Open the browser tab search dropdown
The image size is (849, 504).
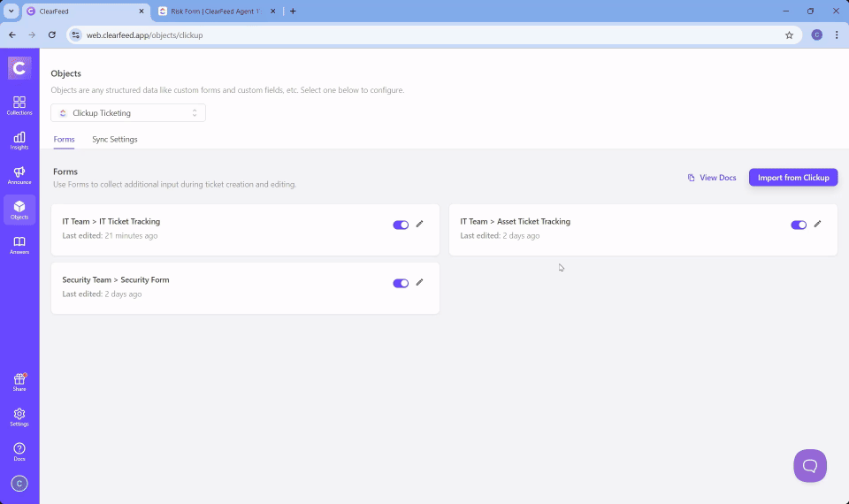click(11, 11)
